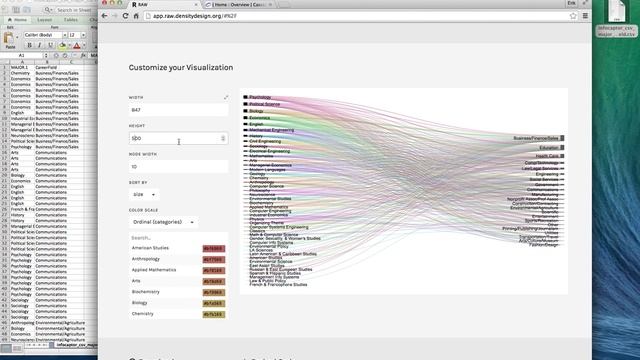Open the font color options arrow in Excel
This screenshot has height=360, width=640.
coord(84,45)
